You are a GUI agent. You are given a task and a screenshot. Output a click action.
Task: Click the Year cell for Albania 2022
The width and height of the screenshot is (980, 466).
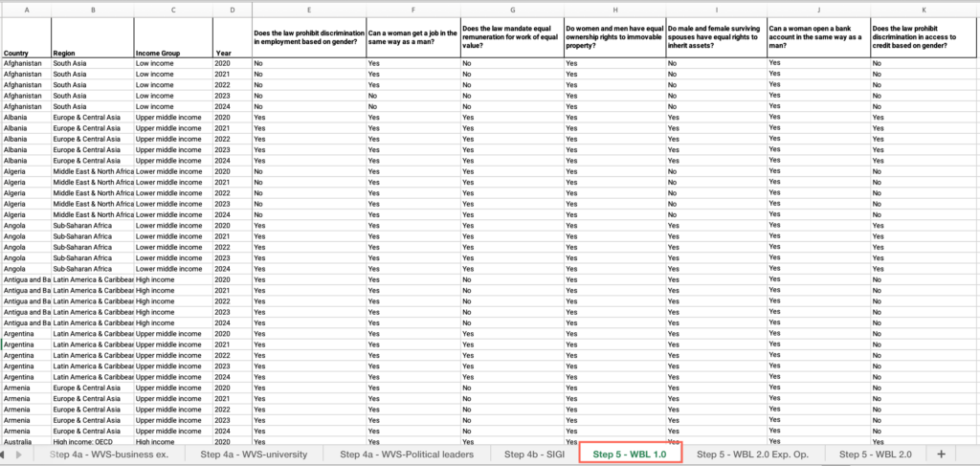coord(233,140)
